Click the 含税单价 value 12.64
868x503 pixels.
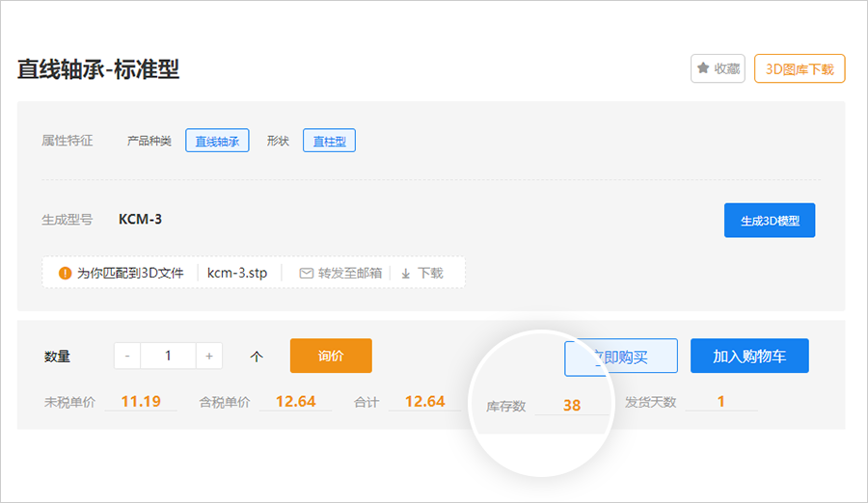tap(295, 401)
